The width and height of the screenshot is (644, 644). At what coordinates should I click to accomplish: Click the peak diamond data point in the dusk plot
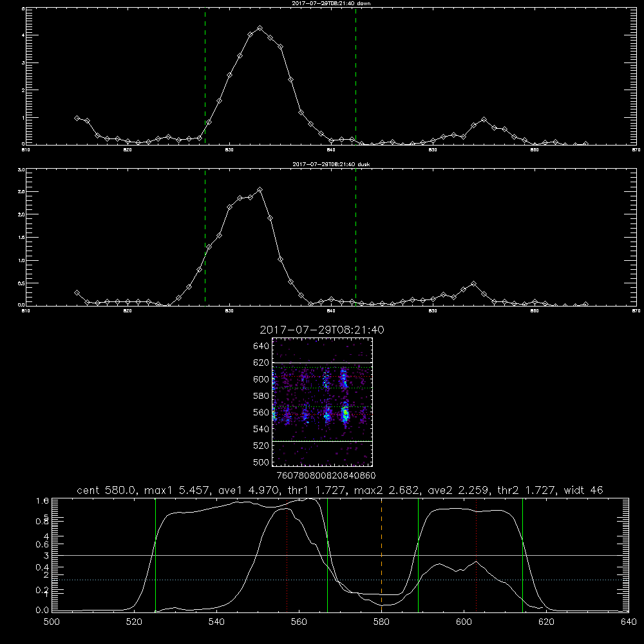[260, 190]
